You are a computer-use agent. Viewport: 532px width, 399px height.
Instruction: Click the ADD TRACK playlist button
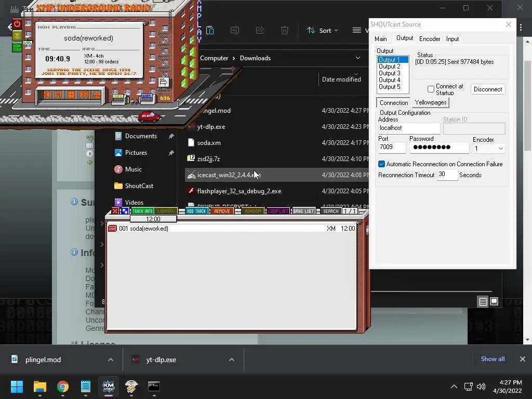pos(196,211)
